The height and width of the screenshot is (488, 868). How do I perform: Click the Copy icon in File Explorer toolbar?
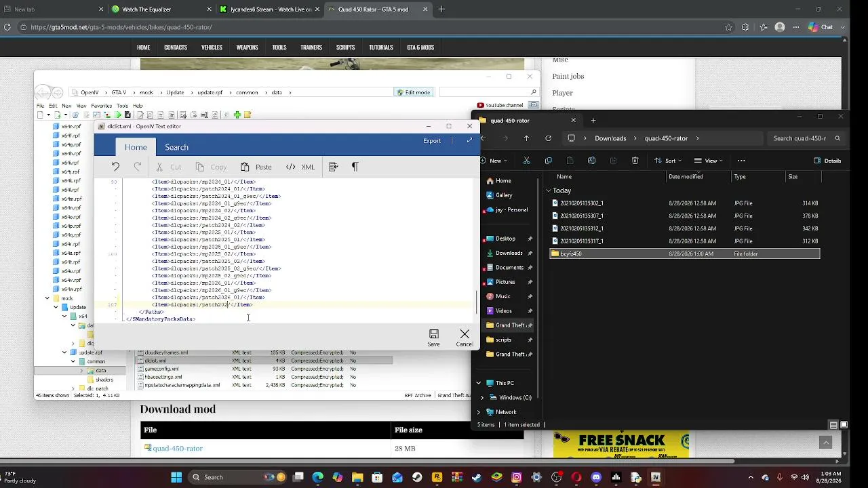(x=548, y=161)
